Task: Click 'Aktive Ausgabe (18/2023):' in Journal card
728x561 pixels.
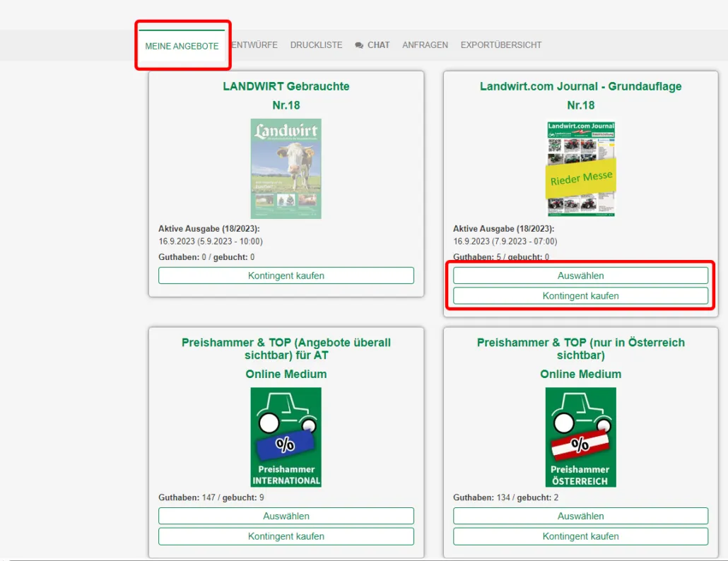Action: [x=504, y=229]
